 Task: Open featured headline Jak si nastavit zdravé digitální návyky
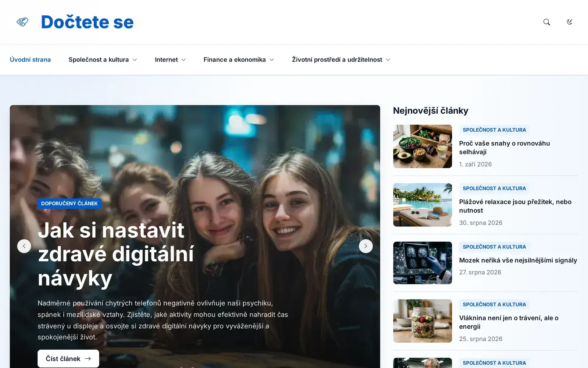click(x=116, y=254)
